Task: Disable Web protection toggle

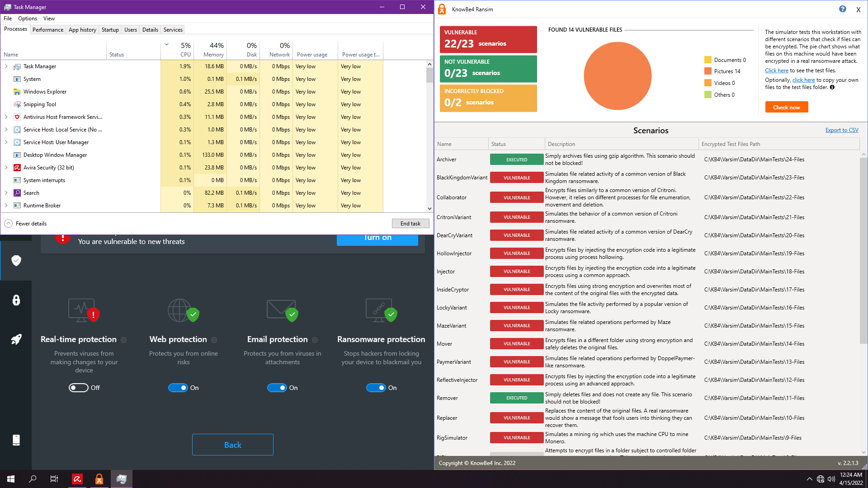Action: coord(178,388)
